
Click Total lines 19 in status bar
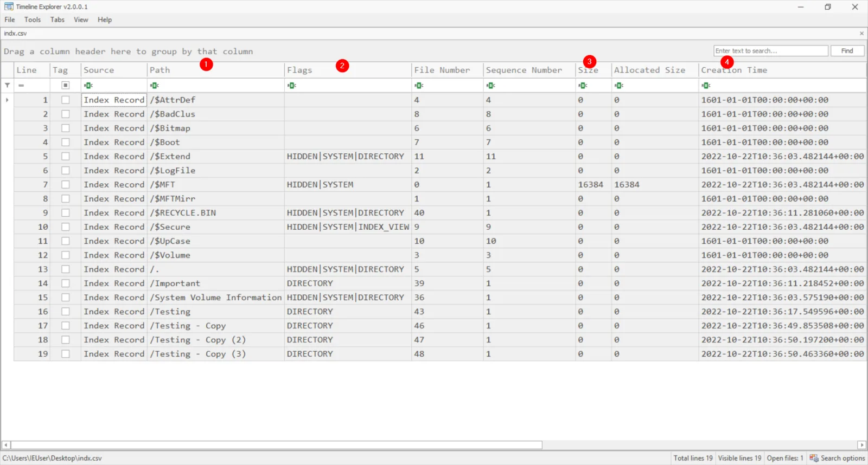[x=693, y=458]
